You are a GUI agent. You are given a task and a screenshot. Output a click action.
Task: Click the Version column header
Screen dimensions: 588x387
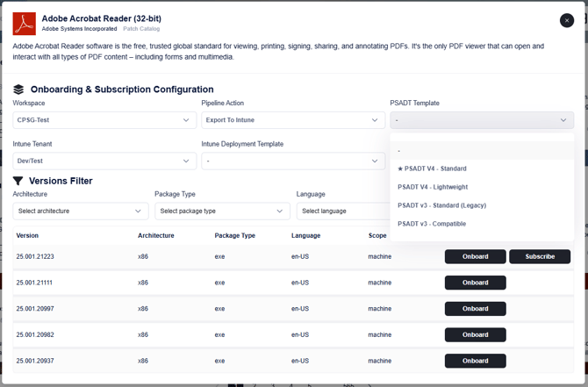[x=27, y=235]
